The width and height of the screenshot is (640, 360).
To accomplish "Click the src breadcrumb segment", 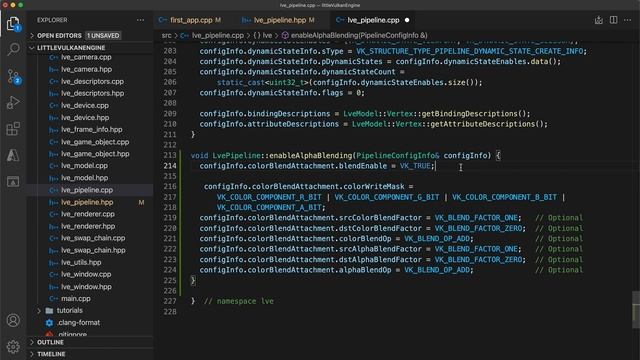I will 167,36.
